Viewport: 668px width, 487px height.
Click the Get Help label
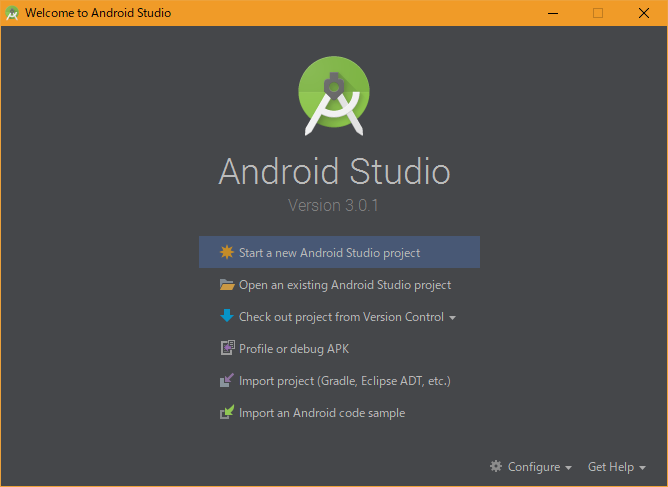610,467
